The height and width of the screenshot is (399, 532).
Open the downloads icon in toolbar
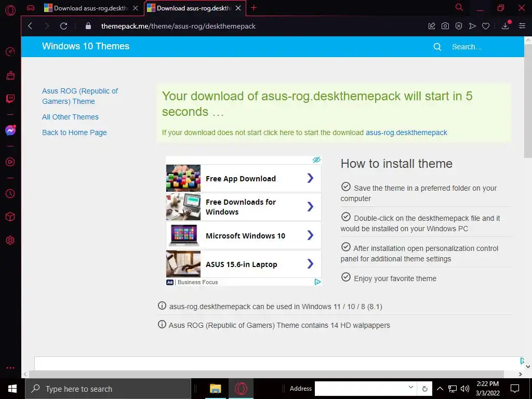click(x=505, y=26)
